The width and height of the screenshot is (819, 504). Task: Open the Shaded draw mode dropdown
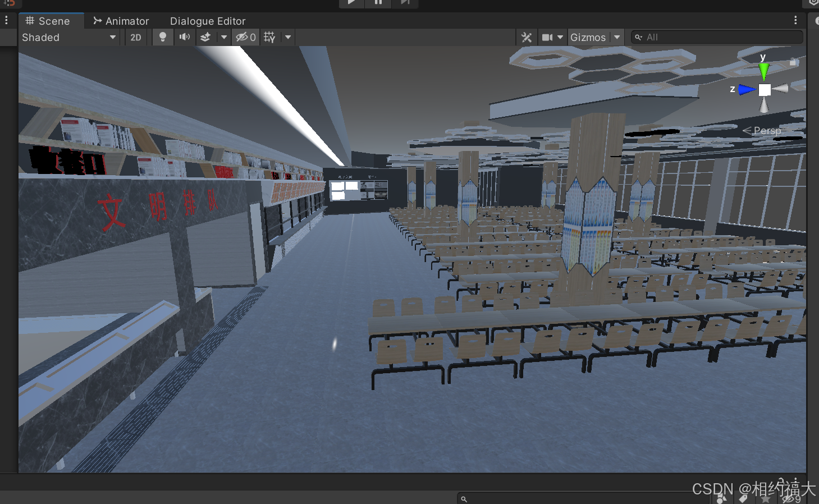[68, 37]
